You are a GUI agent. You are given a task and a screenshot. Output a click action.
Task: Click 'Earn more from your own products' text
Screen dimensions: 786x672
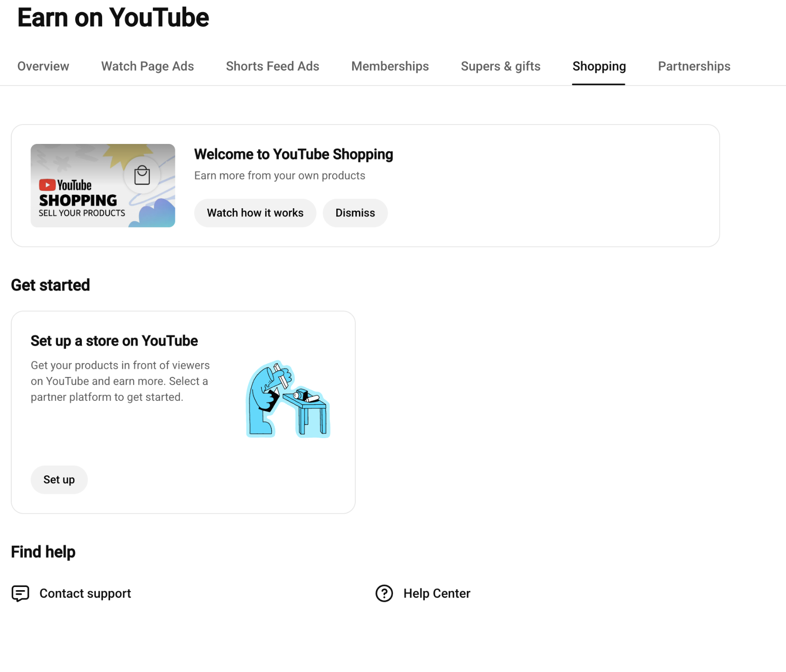tap(280, 175)
